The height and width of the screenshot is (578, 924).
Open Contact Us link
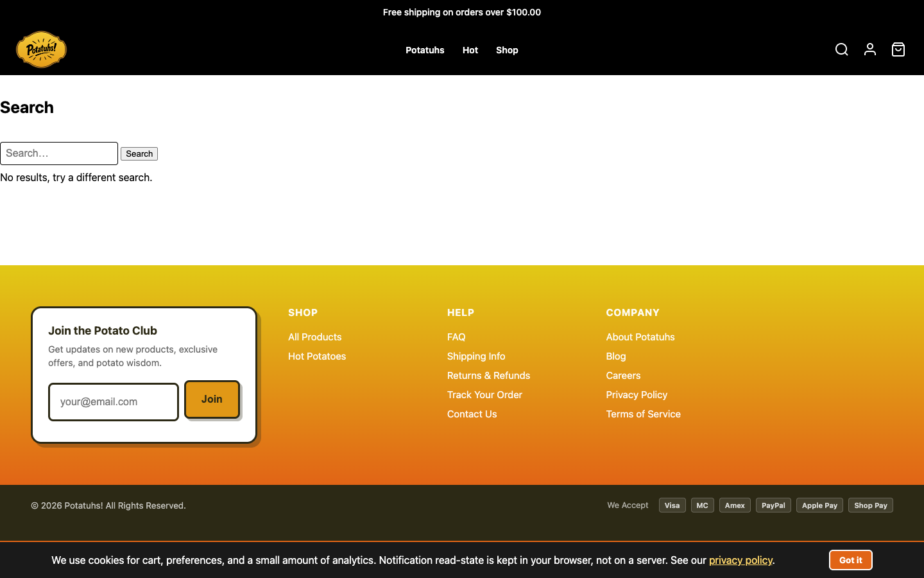[x=472, y=414]
